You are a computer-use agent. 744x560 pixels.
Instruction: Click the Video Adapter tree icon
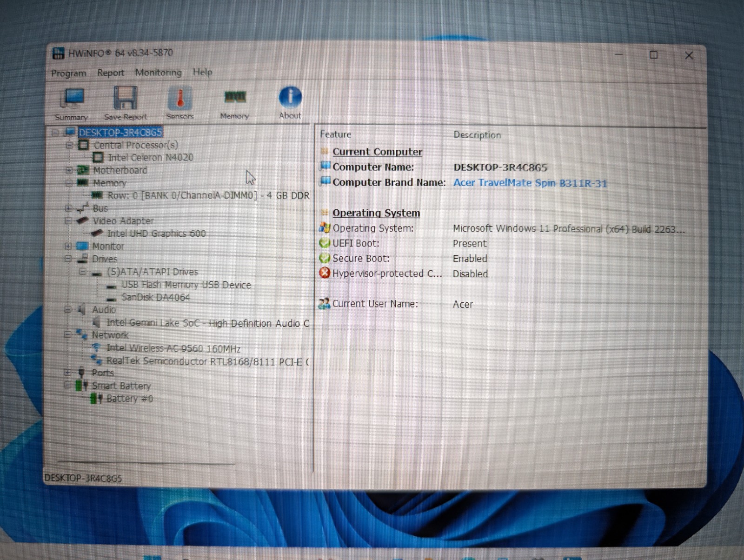(83, 220)
